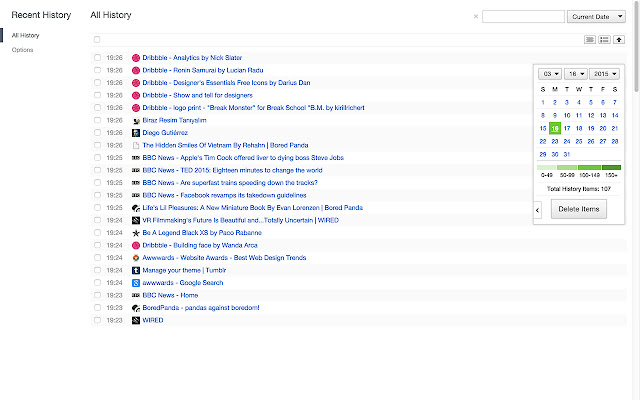Click the compact list view icon
Viewport: 640px width, 400px height.
pos(590,40)
